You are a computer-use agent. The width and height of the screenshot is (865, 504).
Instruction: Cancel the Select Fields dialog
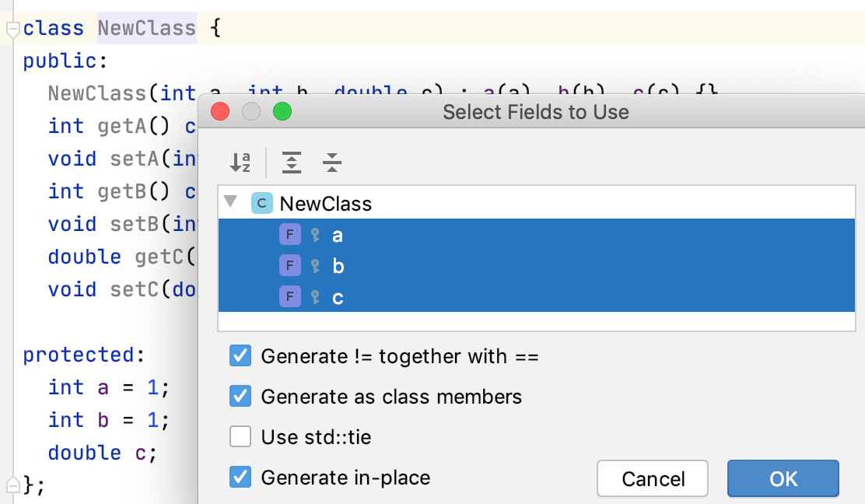click(652, 478)
